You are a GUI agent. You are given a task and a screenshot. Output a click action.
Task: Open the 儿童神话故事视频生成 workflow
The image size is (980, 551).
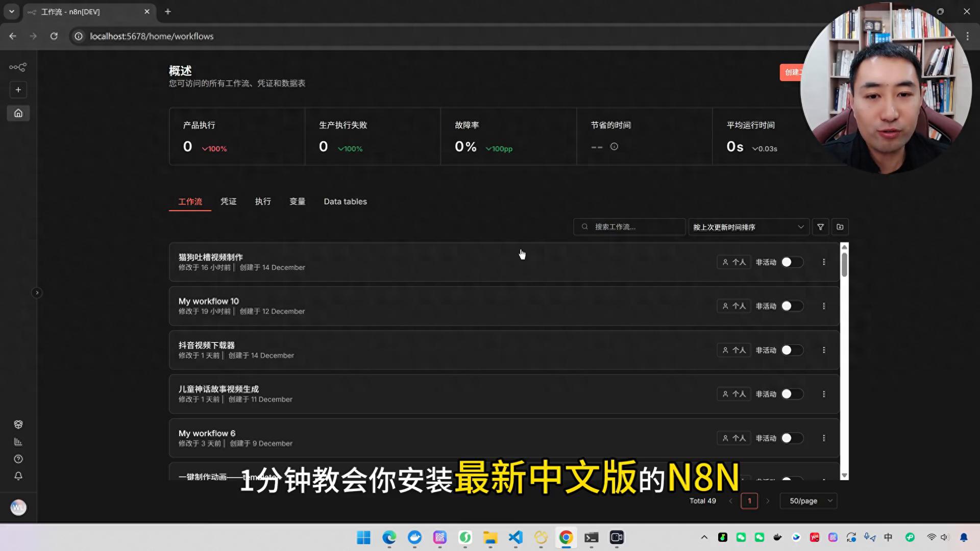point(218,389)
